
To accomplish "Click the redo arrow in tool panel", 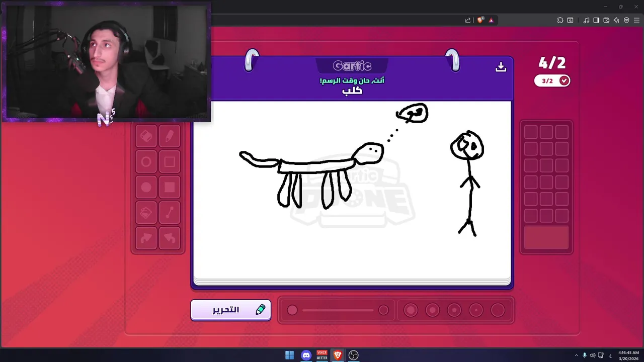I will 146,238.
